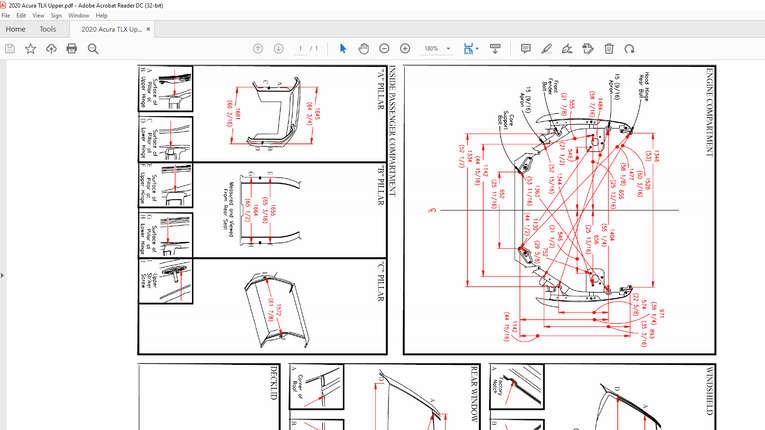Go to previous page arrow

point(258,48)
